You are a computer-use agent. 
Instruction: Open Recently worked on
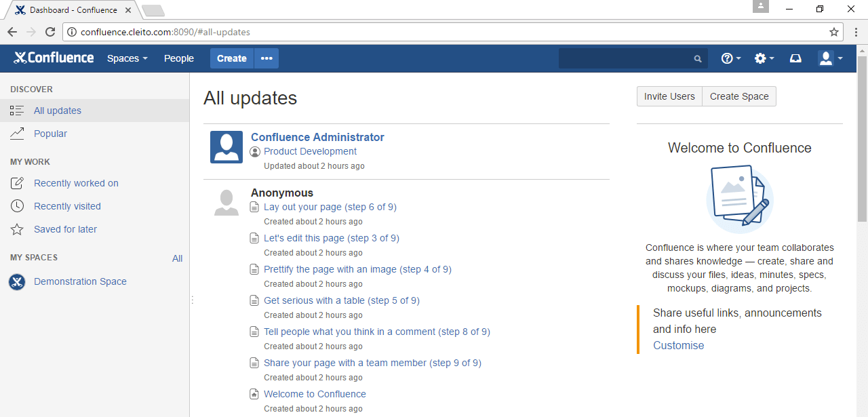click(x=76, y=183)
